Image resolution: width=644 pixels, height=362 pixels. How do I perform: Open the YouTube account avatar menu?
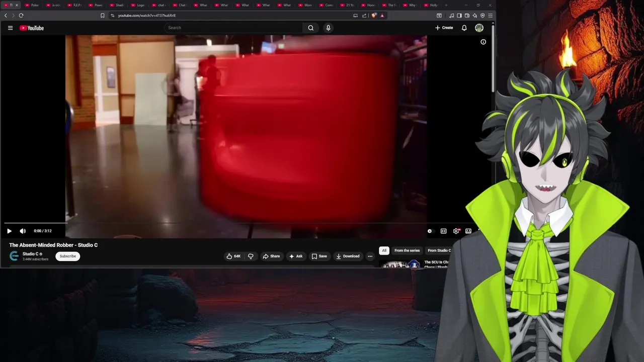(479, 28)
